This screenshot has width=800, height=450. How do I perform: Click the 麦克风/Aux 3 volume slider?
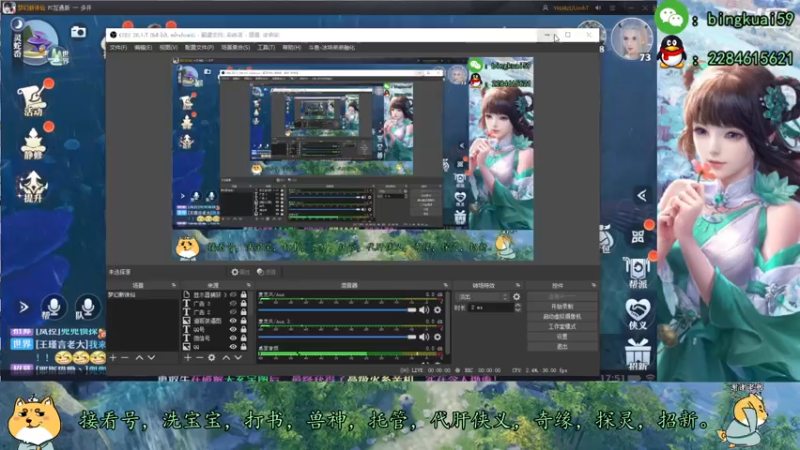[x=337, y=337]
